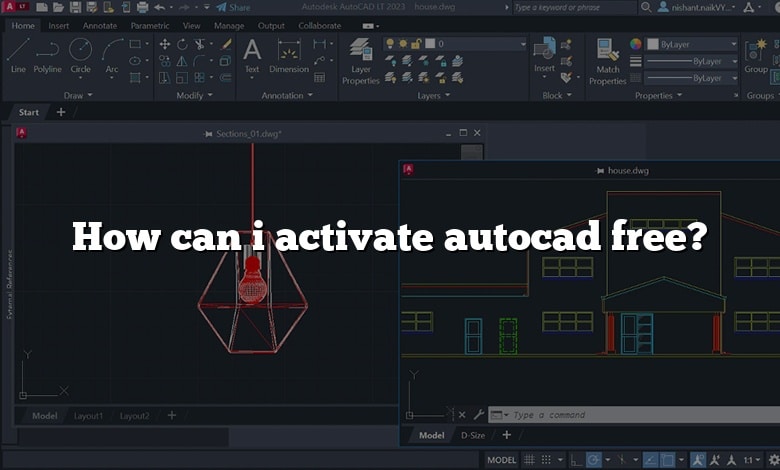This screenshot has height=470, width=780.
Task: Click the Erase tool icon
Action: tap(226, 44)
